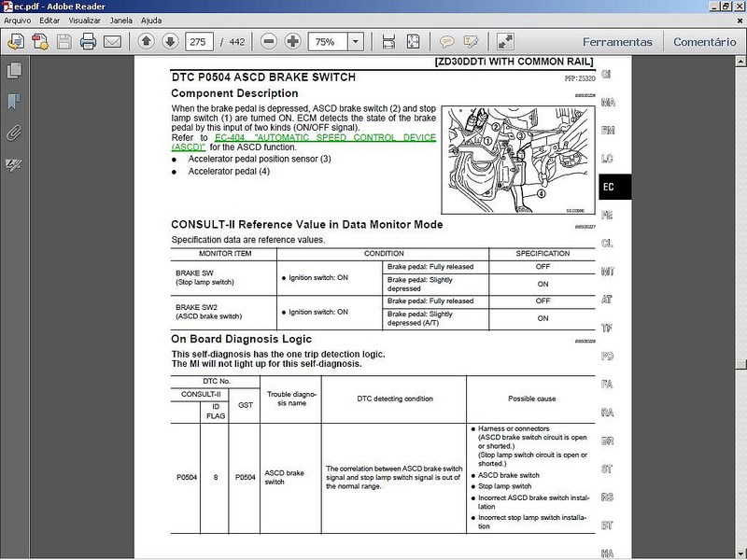Click the Save file icon
This screenshot has height=560, width=747.
(x=64, y=41)
